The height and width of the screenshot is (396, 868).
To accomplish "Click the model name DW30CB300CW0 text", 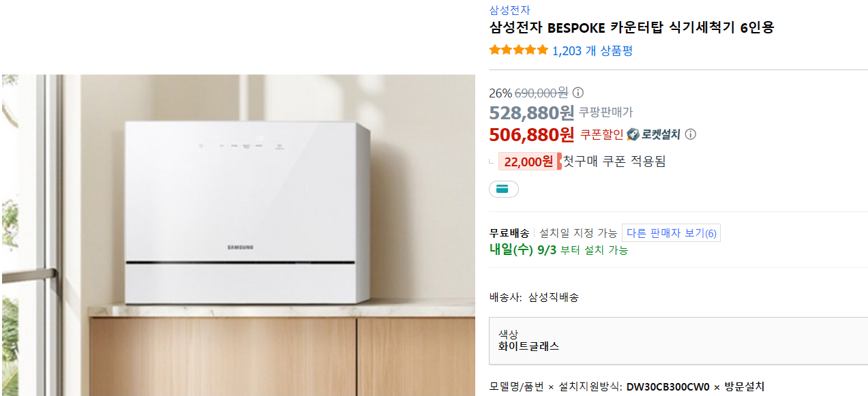I will click(x=668, y=386).
